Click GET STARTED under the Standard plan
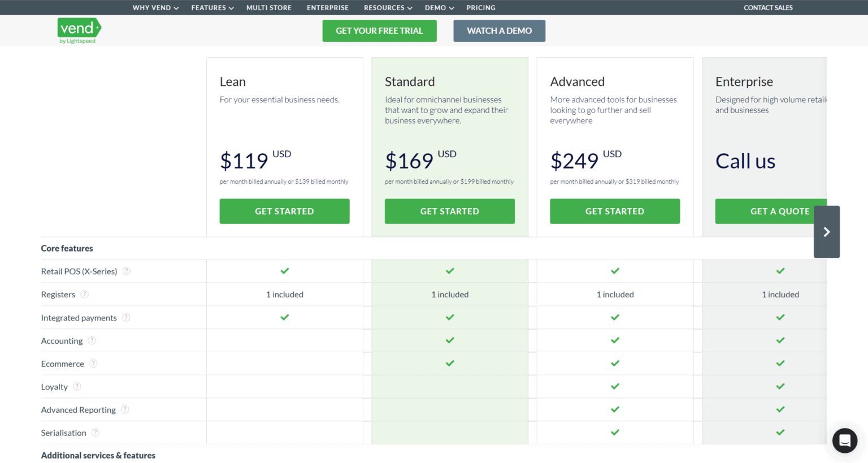The image size is (868, 463). (x=450, y=211)
